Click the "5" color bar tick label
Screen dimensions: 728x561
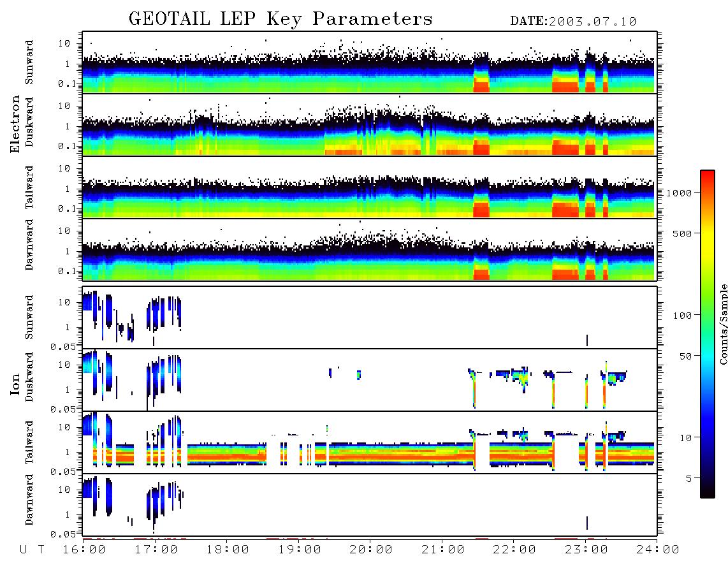[689, 478]
